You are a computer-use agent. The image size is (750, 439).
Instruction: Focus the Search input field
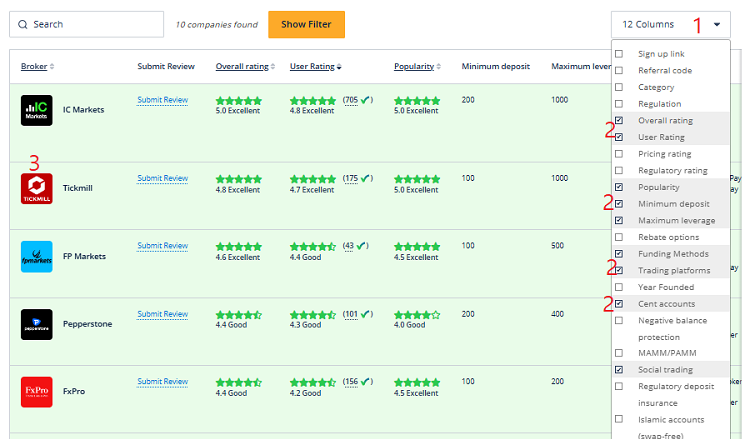[x=87, y=24]
